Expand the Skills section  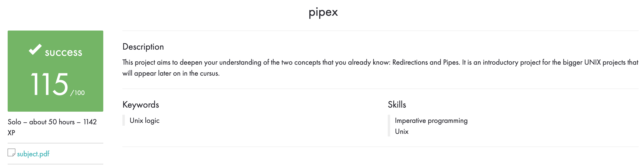click(x=397, y=104)
